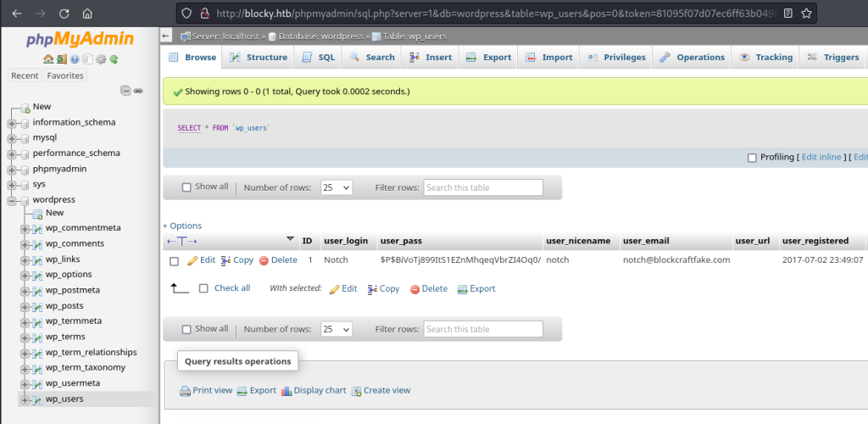Reload the navigation panel via green arrow
The height and width of the screenshot is (424, 868).
114,59
